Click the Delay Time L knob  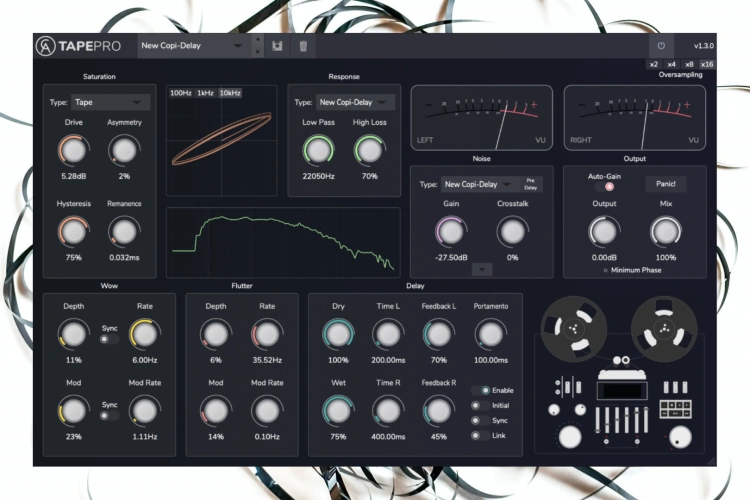tap(388, 334)
